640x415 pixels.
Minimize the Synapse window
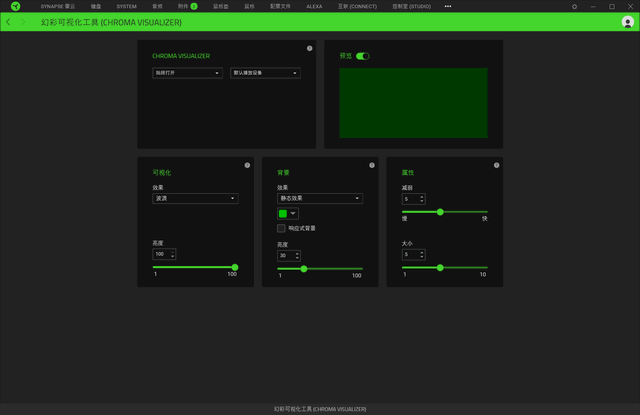tap(593, 7)
